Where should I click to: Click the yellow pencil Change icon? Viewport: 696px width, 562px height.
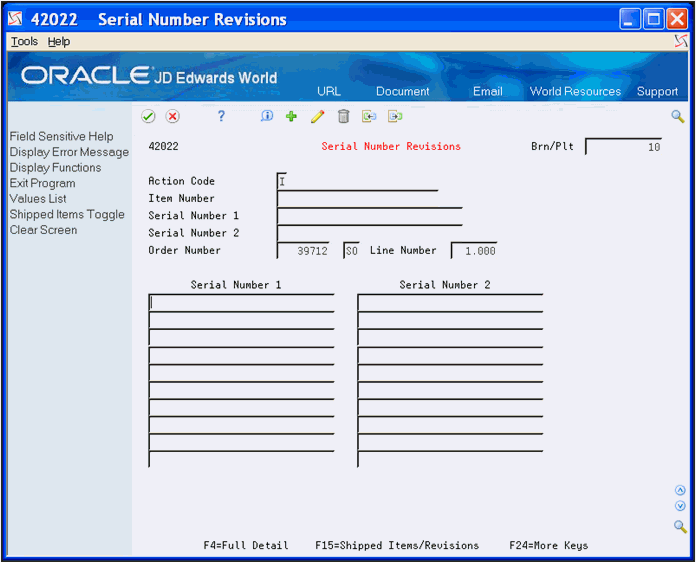pos(317,116)
